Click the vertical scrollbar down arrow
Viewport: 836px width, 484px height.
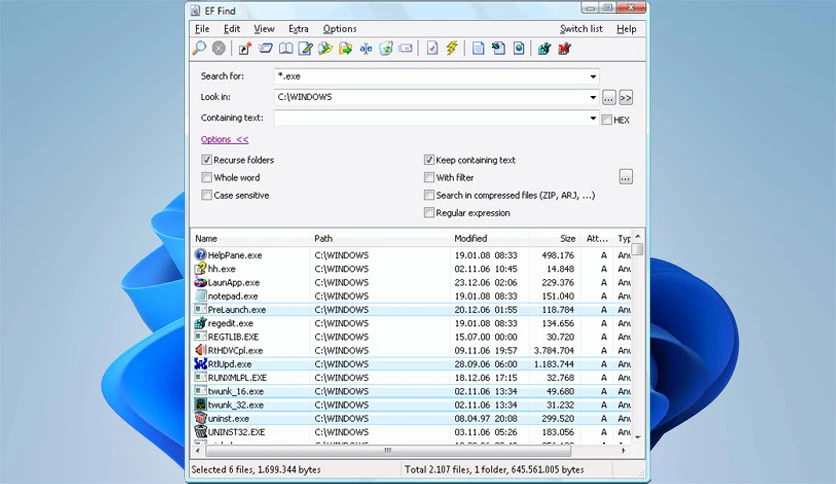(638, 437)
